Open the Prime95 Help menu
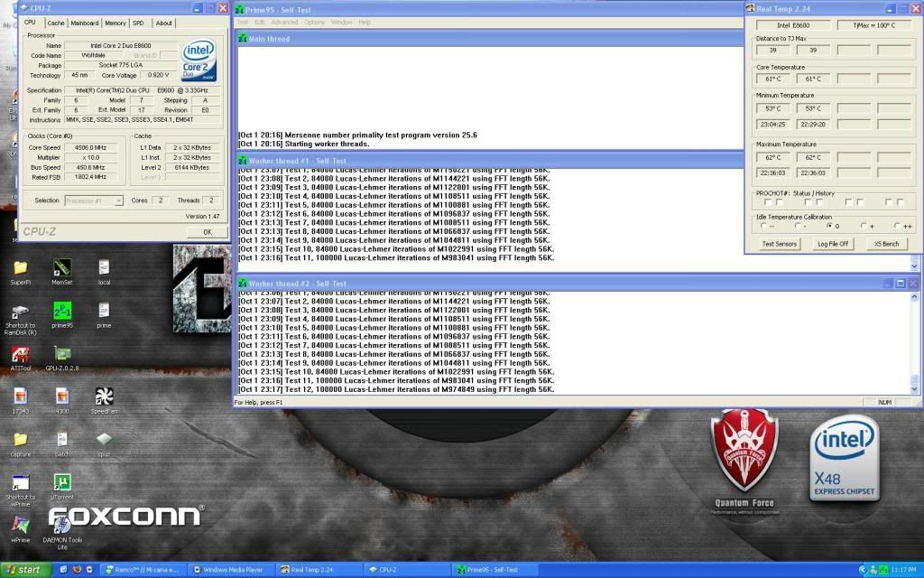Image resolution: width=924 pixels, height=578 pixels. (x=365, y=22)
